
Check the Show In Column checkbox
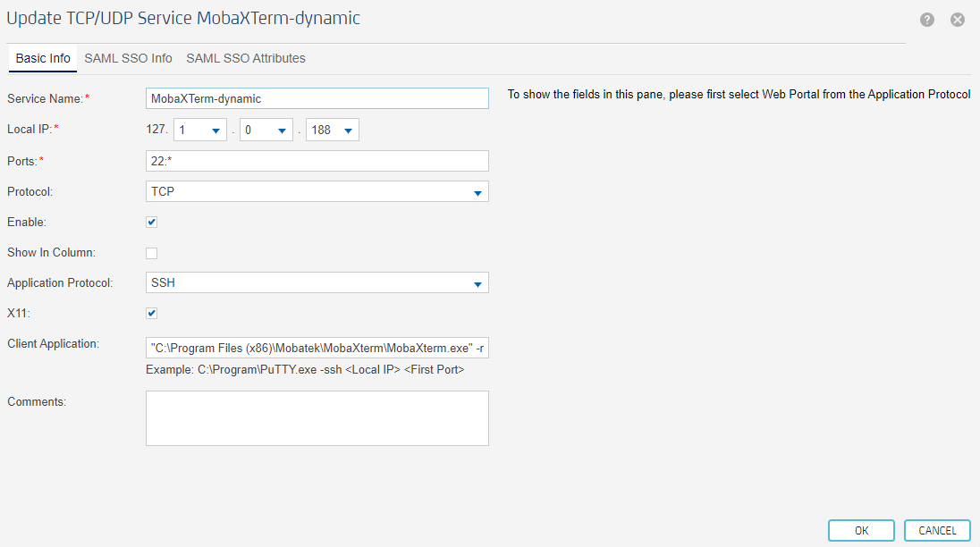151,253
